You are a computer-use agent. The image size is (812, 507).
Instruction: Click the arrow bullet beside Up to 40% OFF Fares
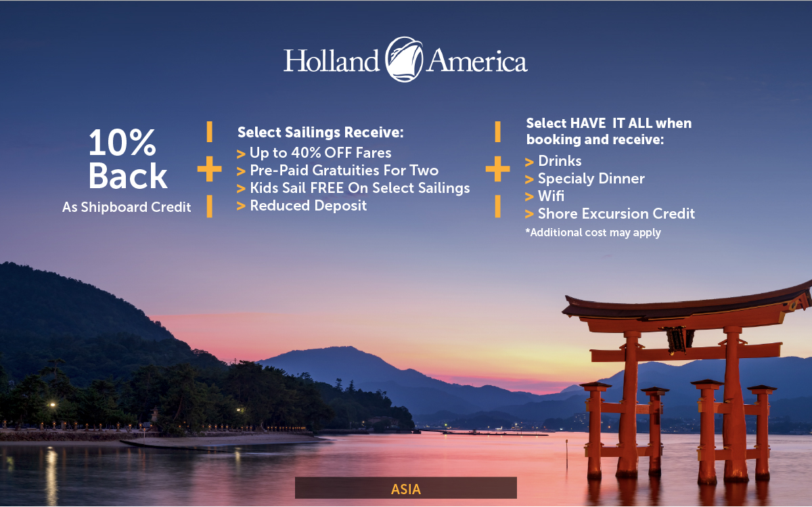(241, 154)
